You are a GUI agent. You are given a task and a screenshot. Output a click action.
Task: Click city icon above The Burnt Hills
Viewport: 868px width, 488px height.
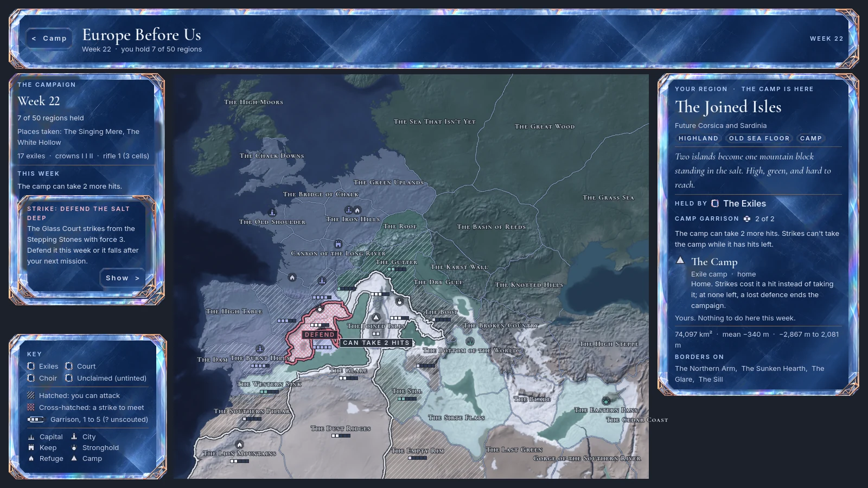click(260, 349)
